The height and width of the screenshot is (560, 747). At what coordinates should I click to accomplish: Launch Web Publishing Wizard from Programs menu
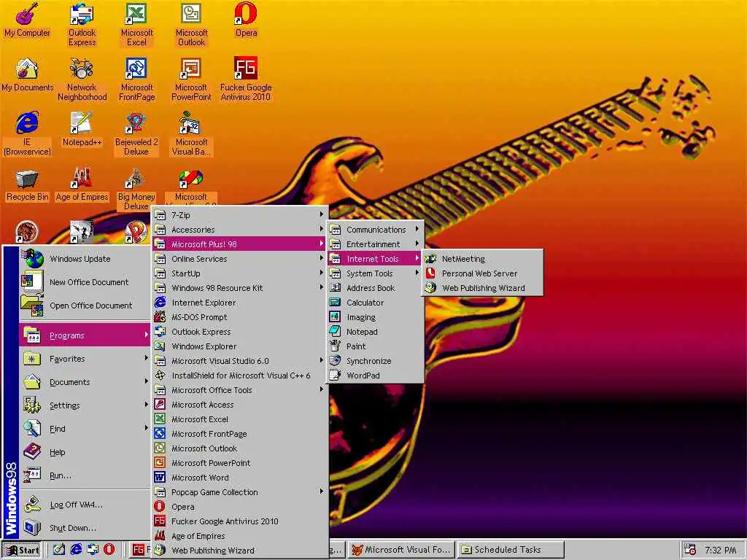pos(239,551)
